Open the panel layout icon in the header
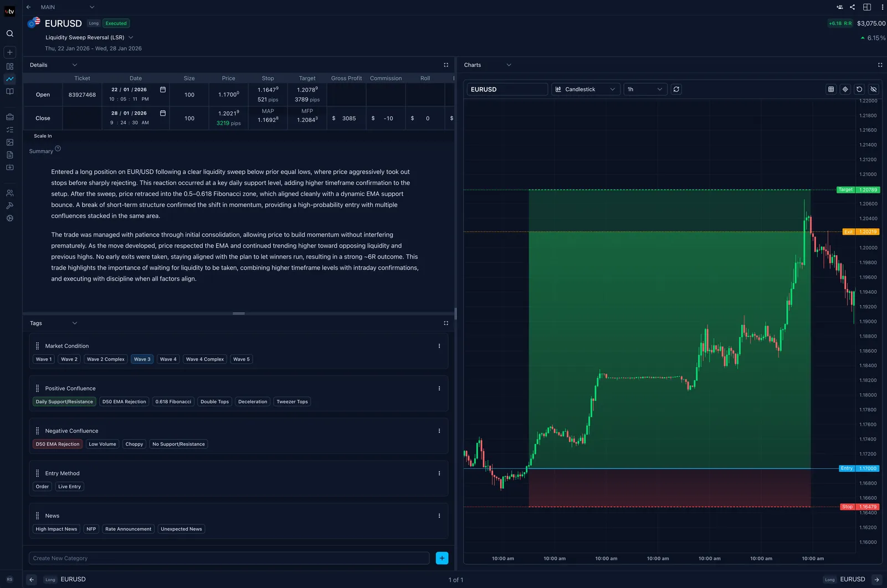Screen dimensions: 887x588 [867, 7]
